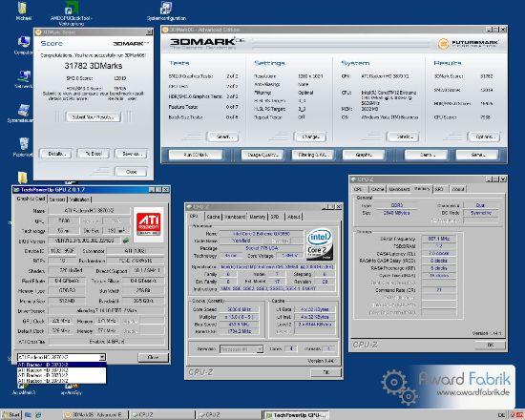Expand the ATI Radeon HD 3870 X2 combo box

coord(102,357)
